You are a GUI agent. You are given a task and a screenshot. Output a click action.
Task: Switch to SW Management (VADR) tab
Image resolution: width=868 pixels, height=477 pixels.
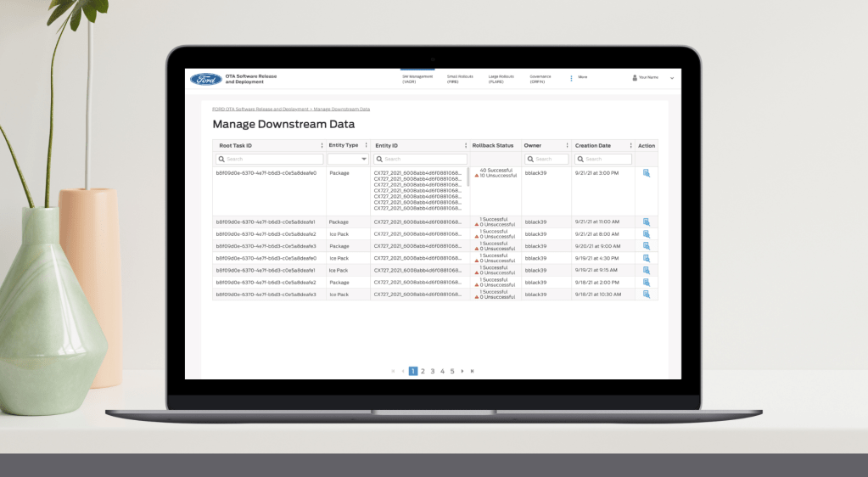pyautogui.click(x=417, y=79)
